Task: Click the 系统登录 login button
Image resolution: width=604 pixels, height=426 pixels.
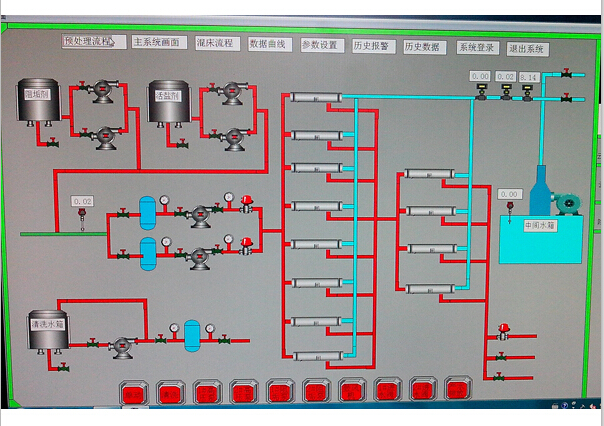Action: pyautogui.click(x=477, y=48)
